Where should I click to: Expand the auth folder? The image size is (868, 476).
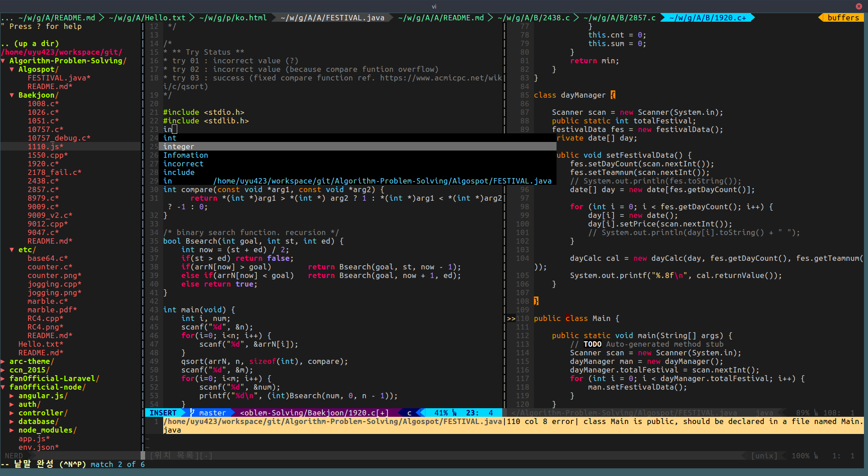(x=12, y=404)
